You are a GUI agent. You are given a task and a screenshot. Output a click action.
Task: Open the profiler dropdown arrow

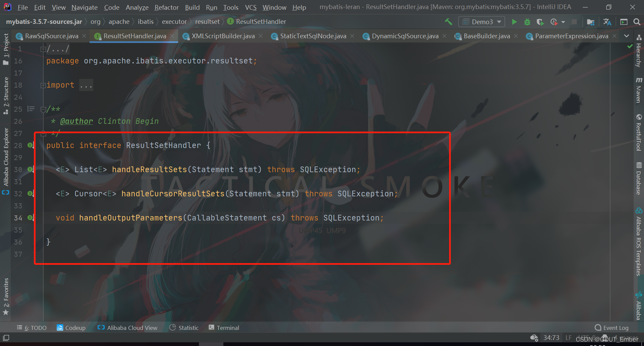point(563,22)
